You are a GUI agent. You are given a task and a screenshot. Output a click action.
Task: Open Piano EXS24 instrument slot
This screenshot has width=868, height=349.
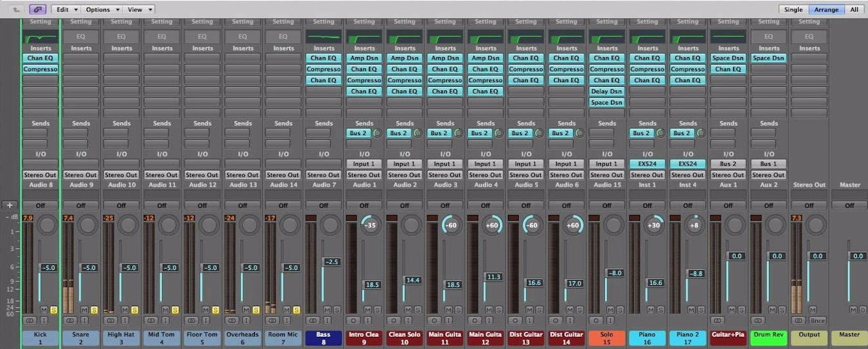coord(647,164)
